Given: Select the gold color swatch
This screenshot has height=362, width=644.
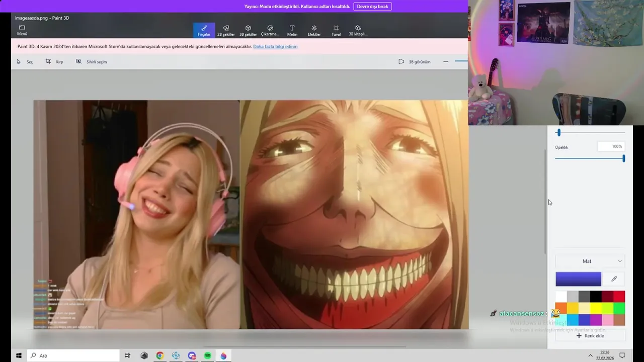Looking at the screenshot, I should pyautogui.click(x=573, y=308).
